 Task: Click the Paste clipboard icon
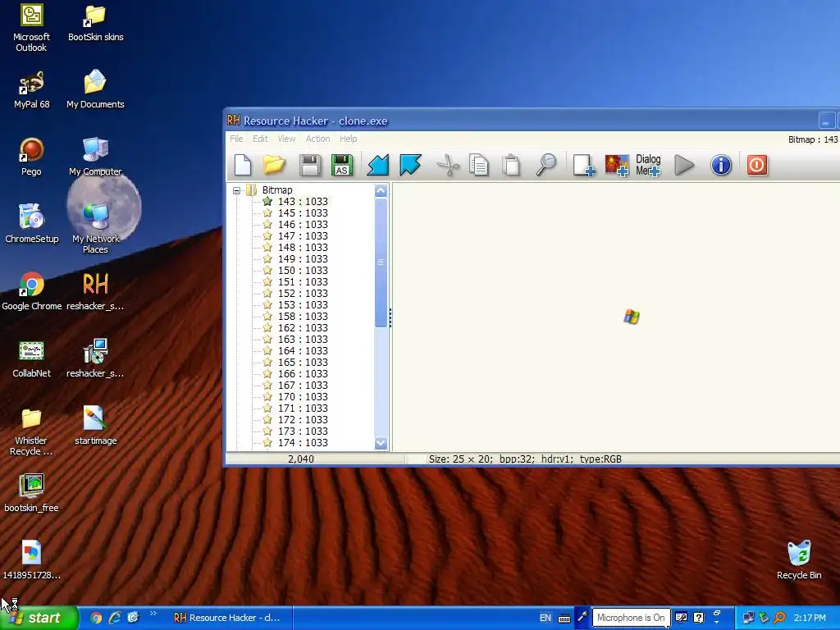click(512, 165)
